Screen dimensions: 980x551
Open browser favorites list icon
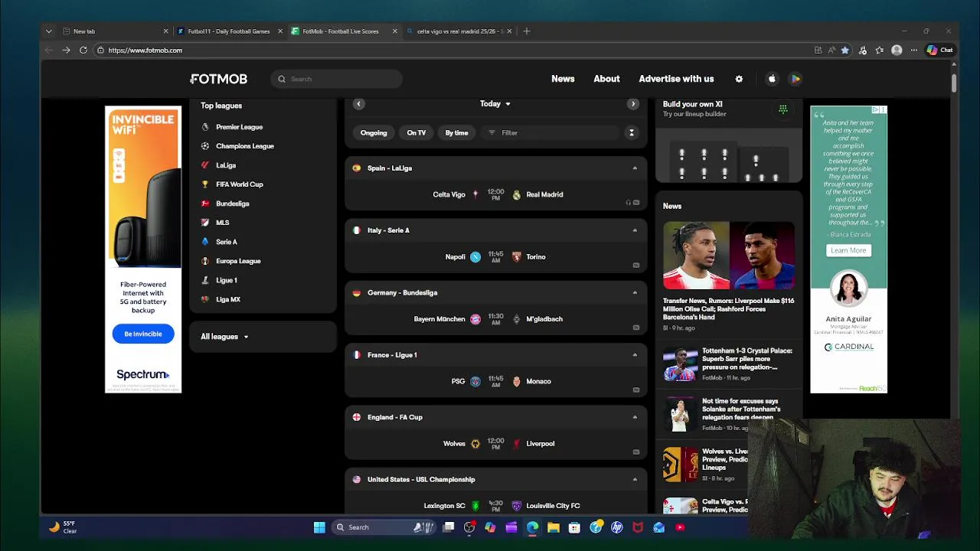(x=880, y=51)
